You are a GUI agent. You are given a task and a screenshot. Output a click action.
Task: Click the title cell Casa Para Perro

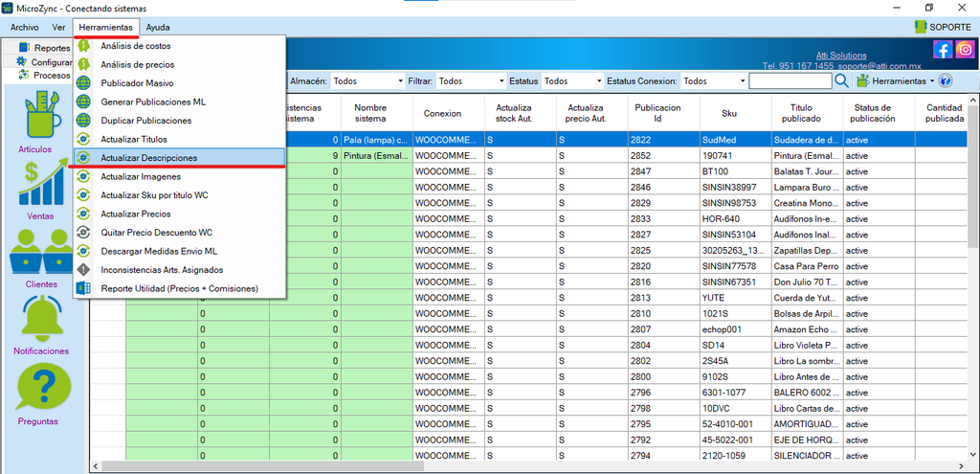808,266
